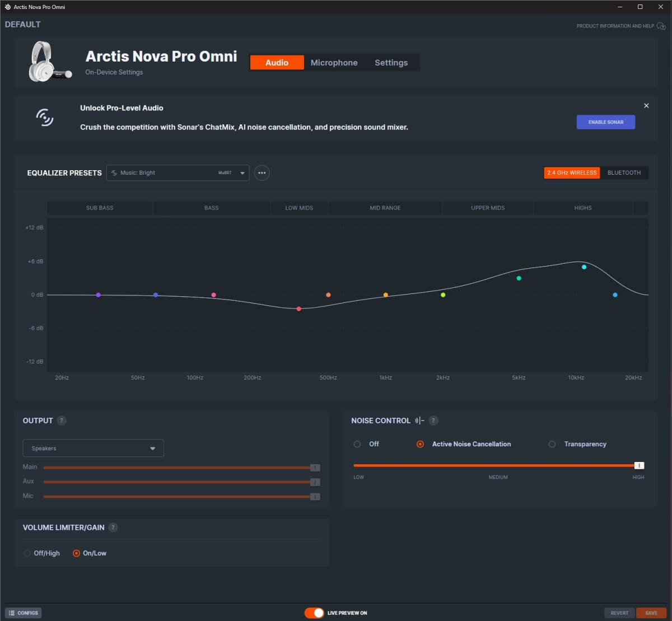Click the Arctis Nova Pro headset image

click(50, 63)
